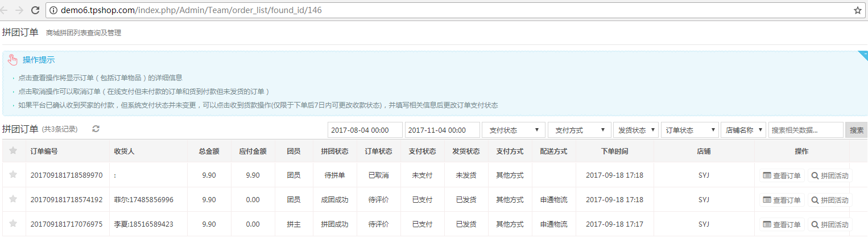This screenshot has width=868, height=250.
Task: Click the 下单时间 column header
Action: click(x=614, y=151)
